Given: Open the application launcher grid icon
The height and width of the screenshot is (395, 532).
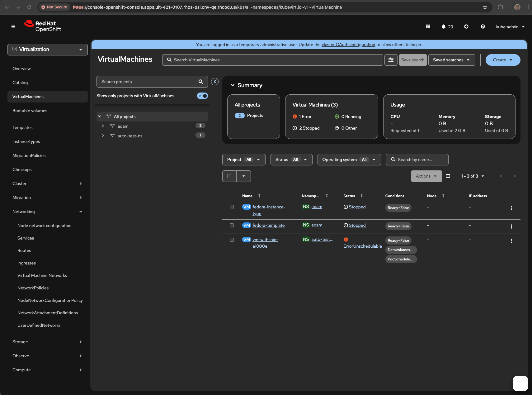Looking at the screenshot, I should tap(428, 27).
